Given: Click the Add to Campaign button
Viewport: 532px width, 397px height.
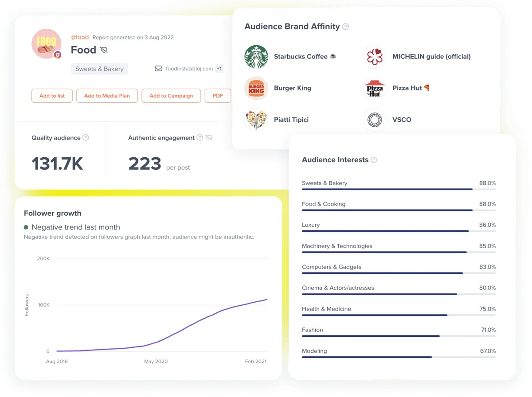Looking at the screenshot, I should [171, 96].
